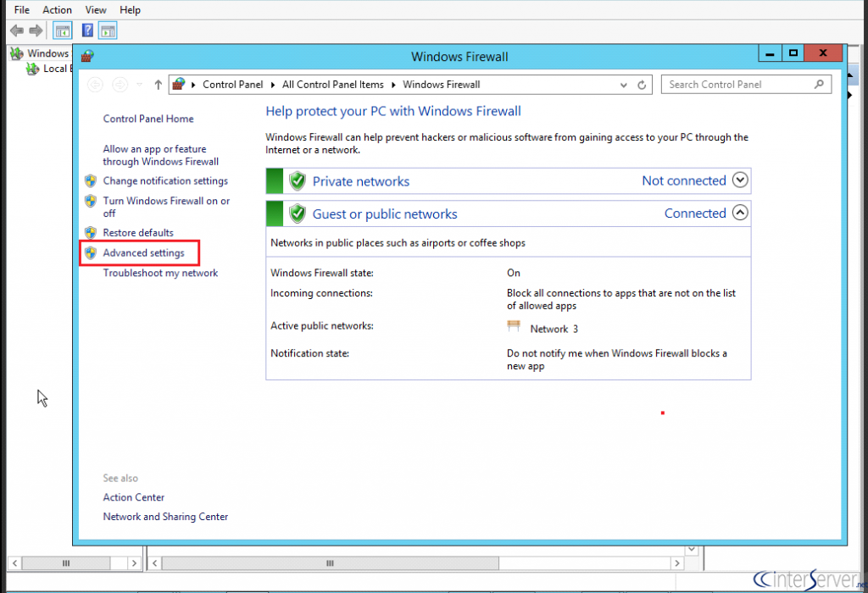Screen dimensions: 868x593
Task: Click the Guest or public networks shield icon
Action: (x=298, y=213)
